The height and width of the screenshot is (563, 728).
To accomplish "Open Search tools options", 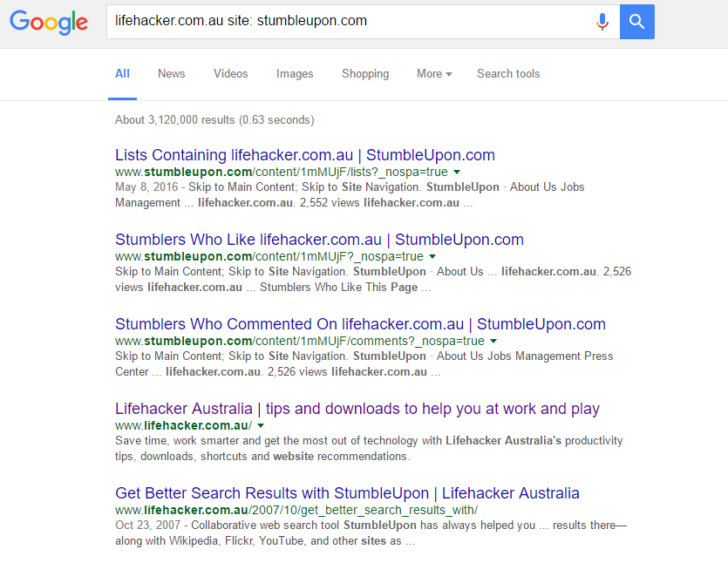I will [508, 74].
